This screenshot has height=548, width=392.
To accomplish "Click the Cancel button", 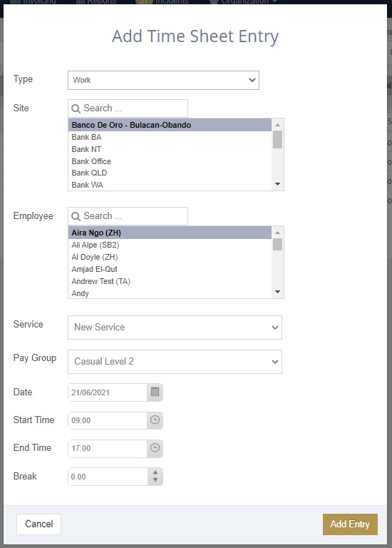I will (x=38, y=524).
